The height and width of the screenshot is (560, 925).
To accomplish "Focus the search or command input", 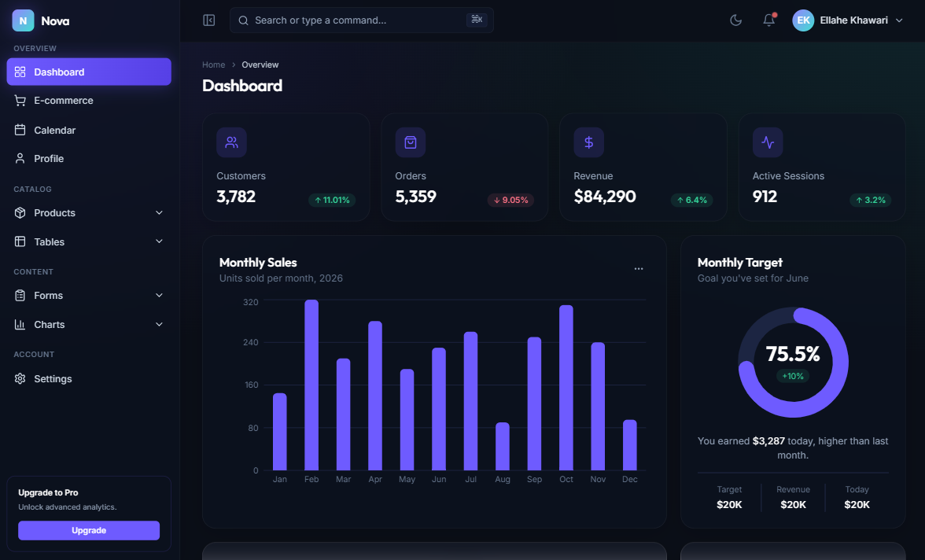I will coord(361,20).
